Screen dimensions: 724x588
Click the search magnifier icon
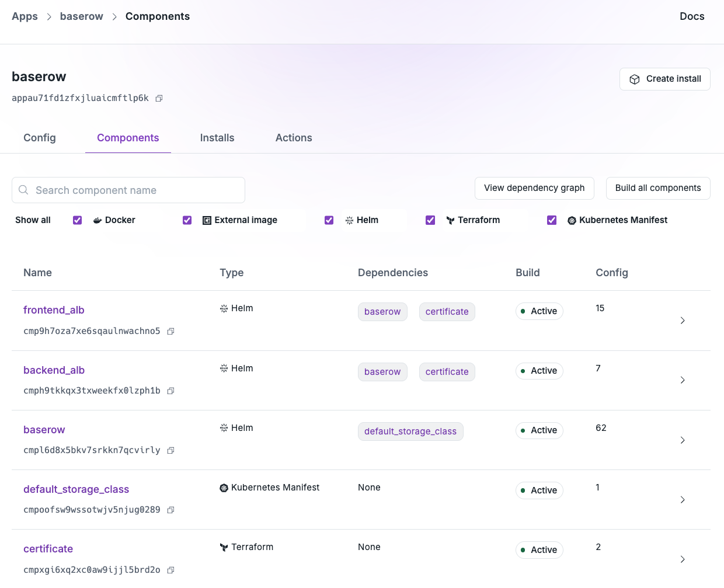[23, 190]
